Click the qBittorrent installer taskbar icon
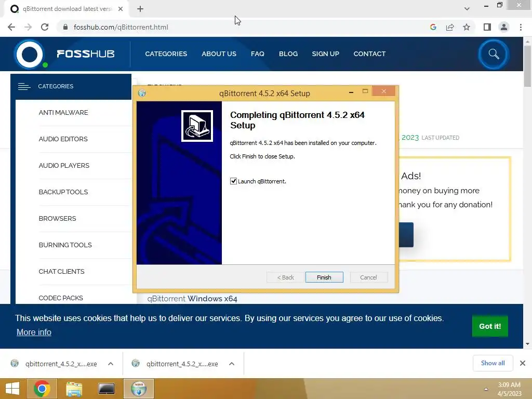Screen dimensions: 532x399 point(138,389)
